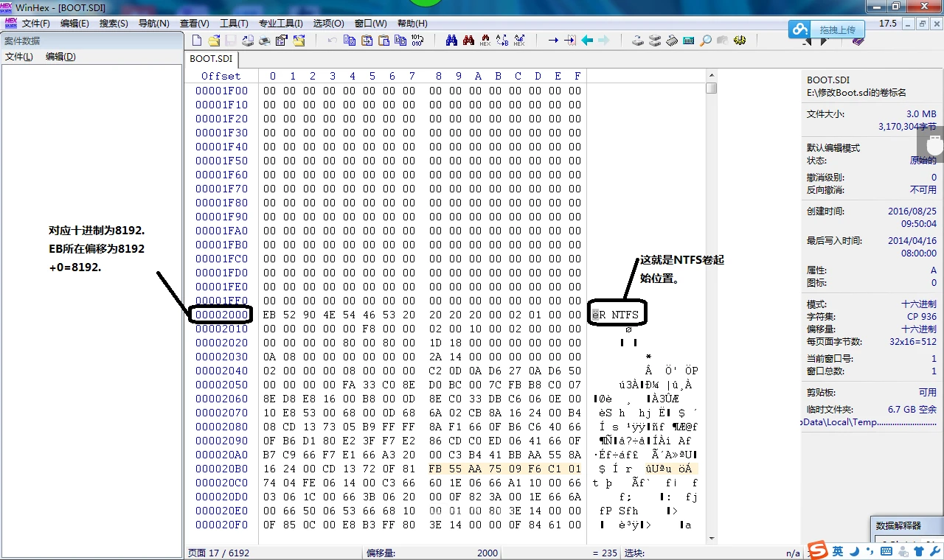Click the 原始的 state value

click(923, 161)
